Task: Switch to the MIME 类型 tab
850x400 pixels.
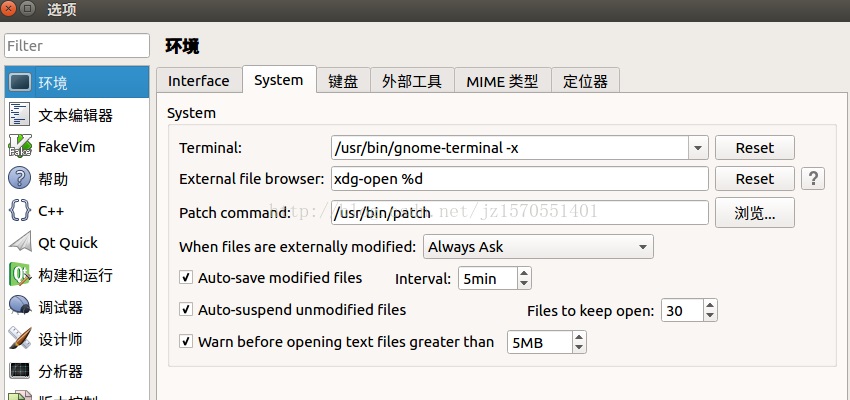Action: coord(502,81)
